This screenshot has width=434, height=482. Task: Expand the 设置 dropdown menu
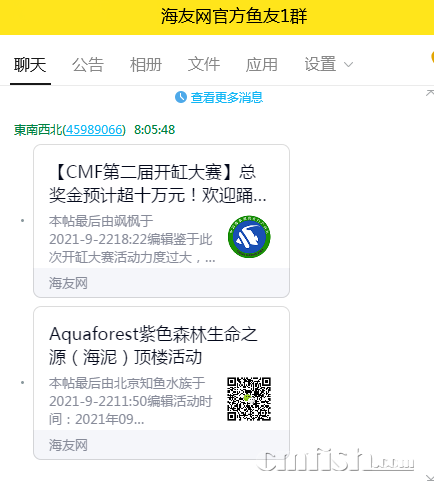(x=328, y=65)
